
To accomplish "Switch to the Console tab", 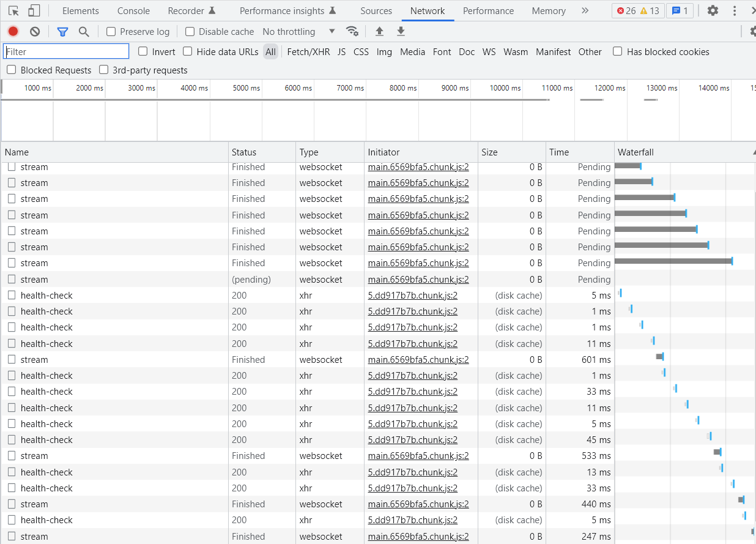I will 133,10.
